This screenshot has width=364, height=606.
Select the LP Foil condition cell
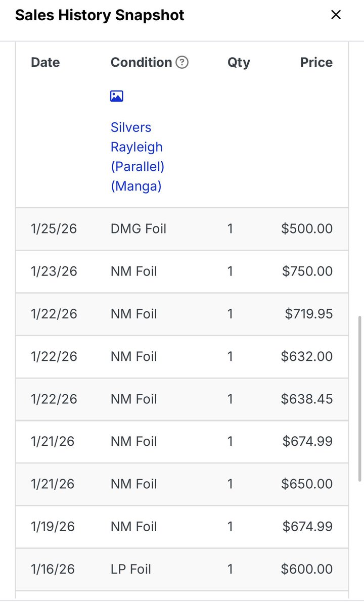click(130, 569)
